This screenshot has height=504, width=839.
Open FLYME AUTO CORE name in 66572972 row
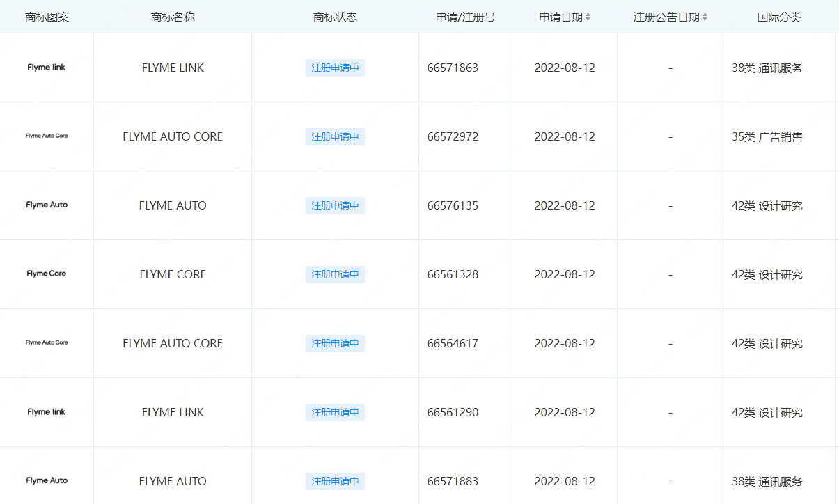(173, 137)
